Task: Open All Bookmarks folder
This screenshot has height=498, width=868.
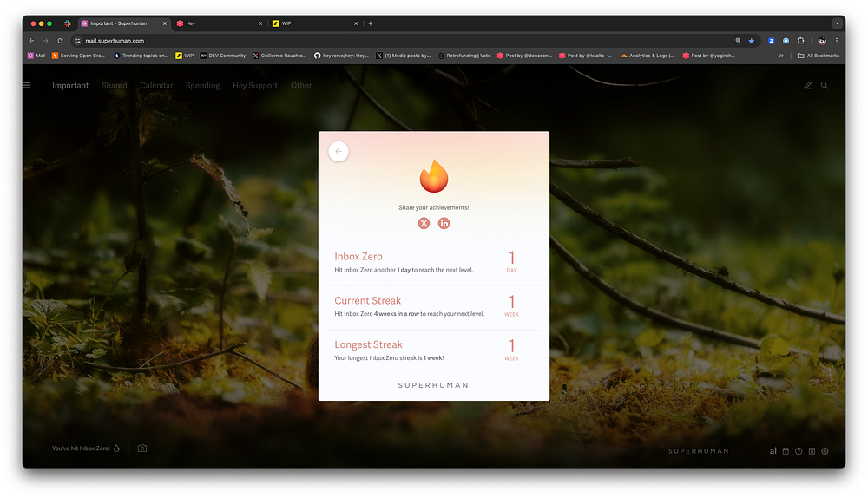Action: 819,56
